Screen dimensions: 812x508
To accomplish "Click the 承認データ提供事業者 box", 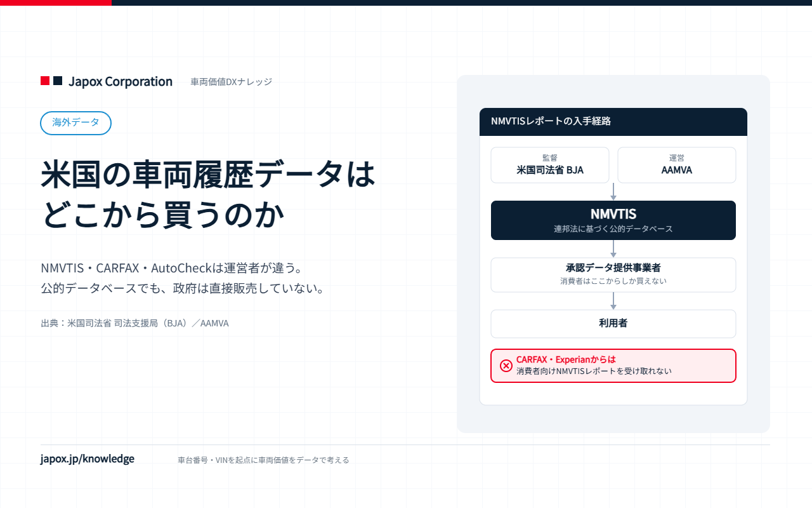I will pos(613,275).
